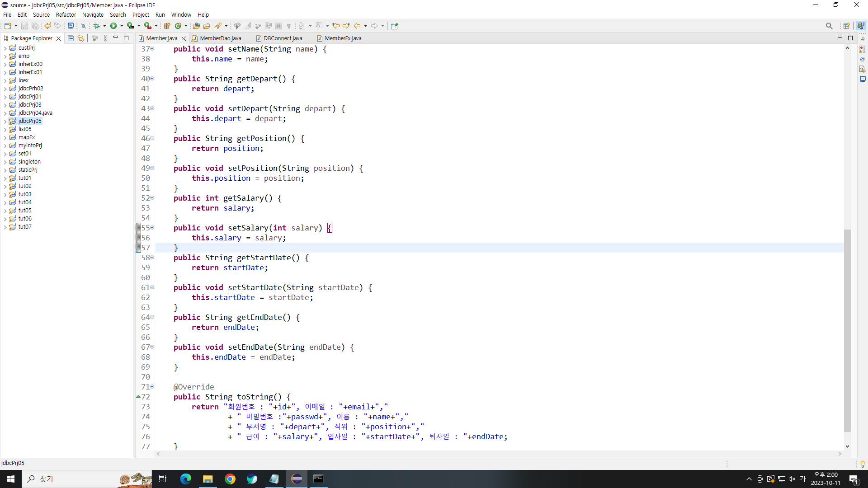Screen dimensions: 868x488
Task: Collapse the toString method fold marker at line 71
Action: (x=152, y=387)
